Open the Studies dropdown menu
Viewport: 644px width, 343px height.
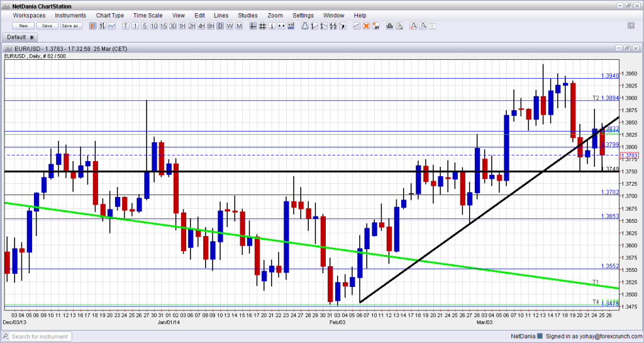247,15
